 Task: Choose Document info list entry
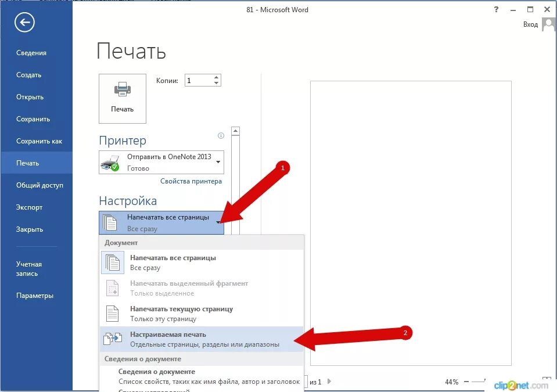coord(202,376)
